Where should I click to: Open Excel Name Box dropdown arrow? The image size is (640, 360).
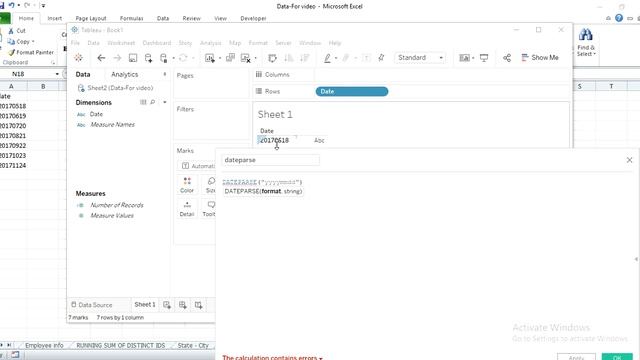click(x=57, y=74)
